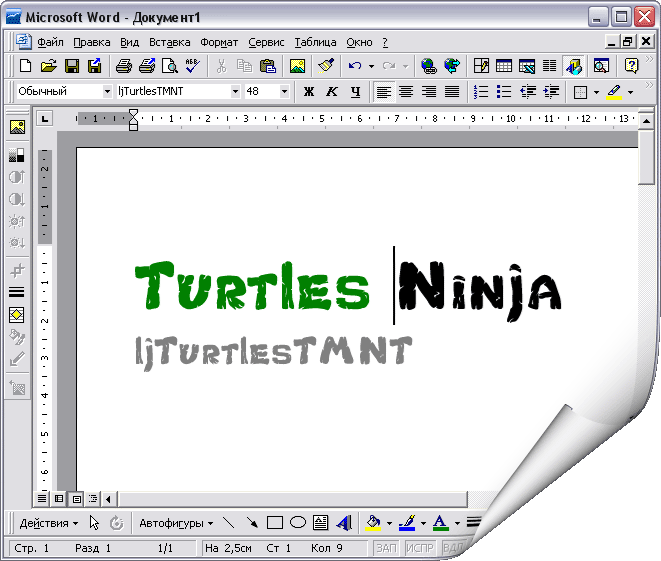Open the Окно menu
The height and width of the screenshot is (561, 661).
pos(359,42)
